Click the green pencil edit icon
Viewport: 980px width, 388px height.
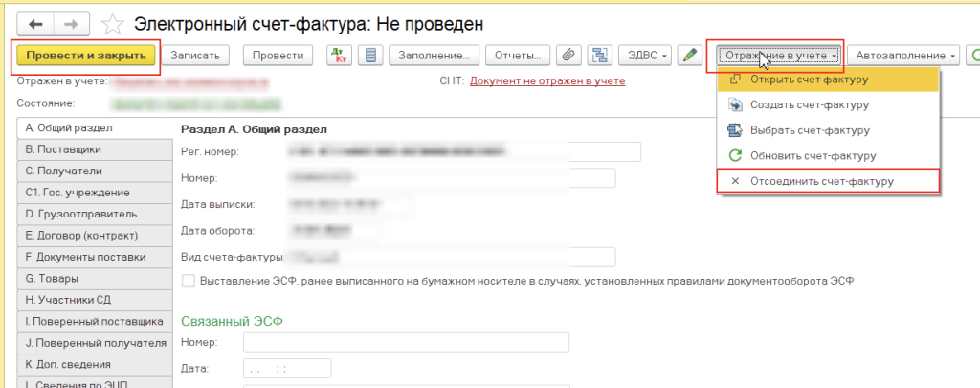click(x=689, y=56)
